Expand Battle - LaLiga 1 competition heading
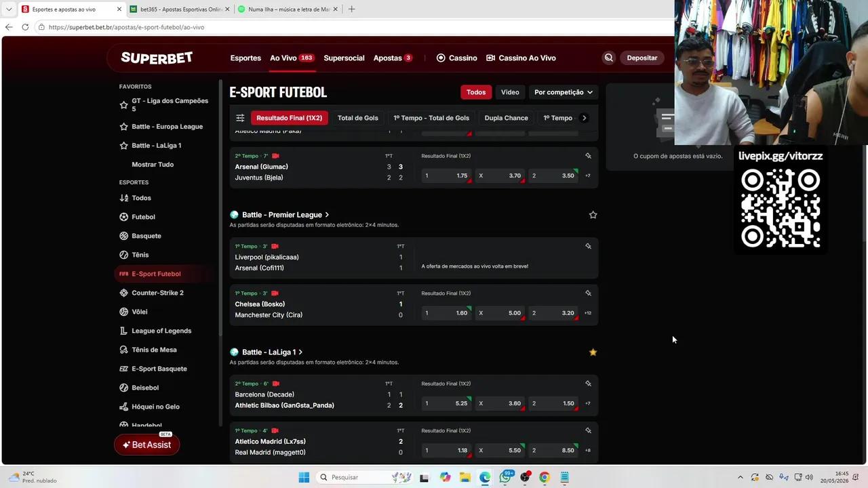 coord(273,352)
